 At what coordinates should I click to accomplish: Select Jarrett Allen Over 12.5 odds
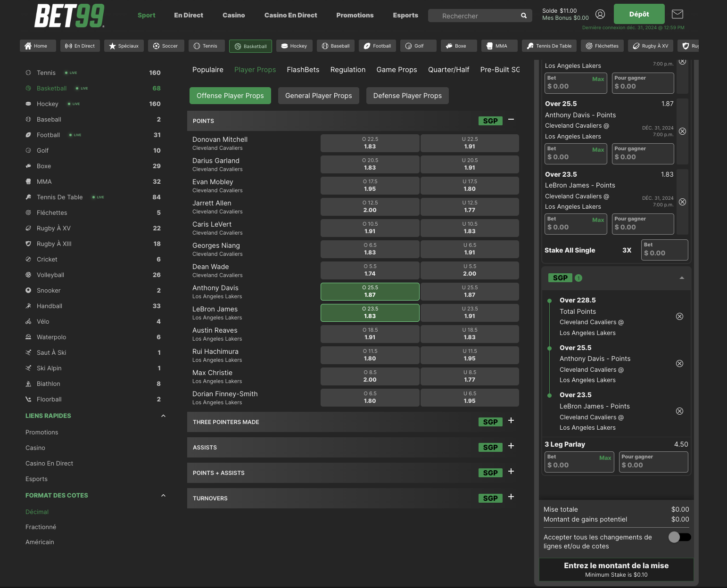click(x=370, y=207)
